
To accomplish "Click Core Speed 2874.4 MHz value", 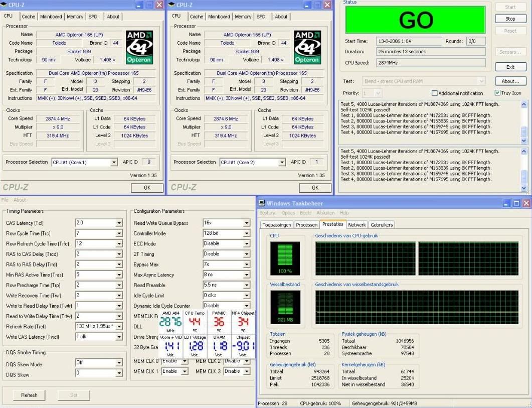I will 58,119.
